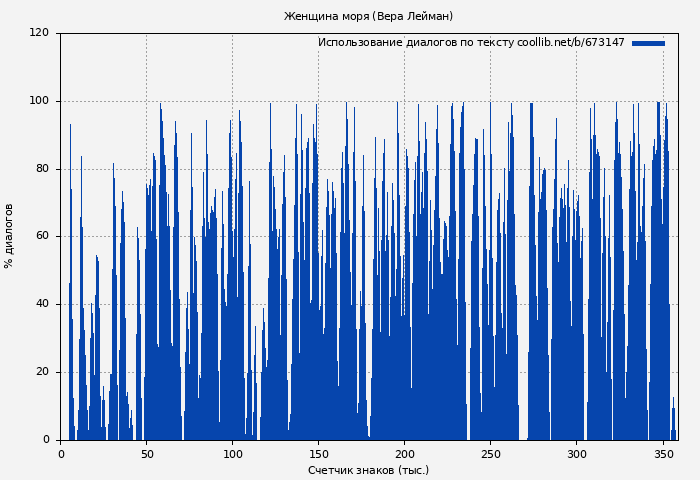Click the y-axis label "% диалогов"
The width and height of the screenshot is (700, 480).
tap(9, 236)
